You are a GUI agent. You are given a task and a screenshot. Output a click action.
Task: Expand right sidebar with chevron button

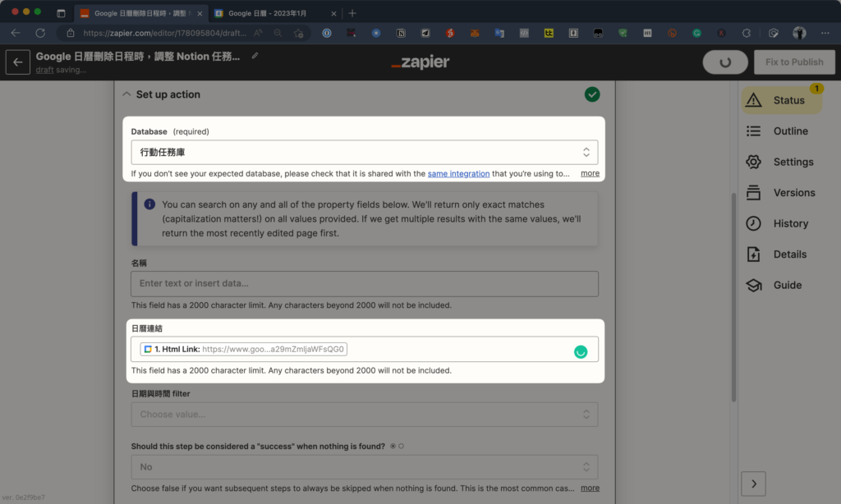pos(754,483)
